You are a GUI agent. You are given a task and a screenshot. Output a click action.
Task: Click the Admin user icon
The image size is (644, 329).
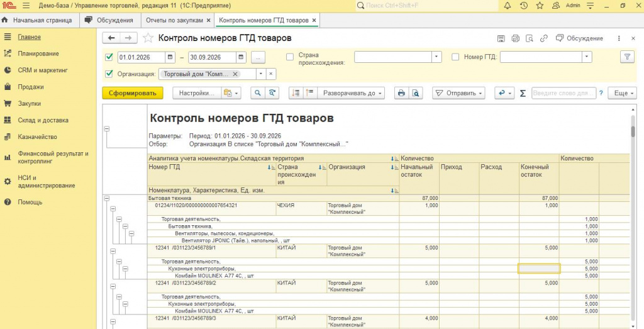[556, 6]
